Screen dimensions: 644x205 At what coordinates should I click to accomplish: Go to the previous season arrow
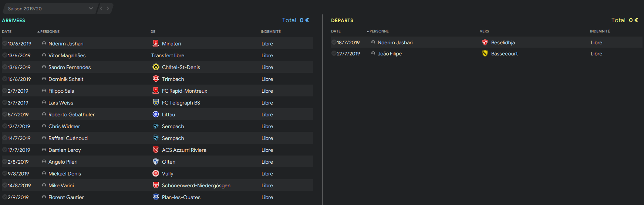click(x=101, y=8)
